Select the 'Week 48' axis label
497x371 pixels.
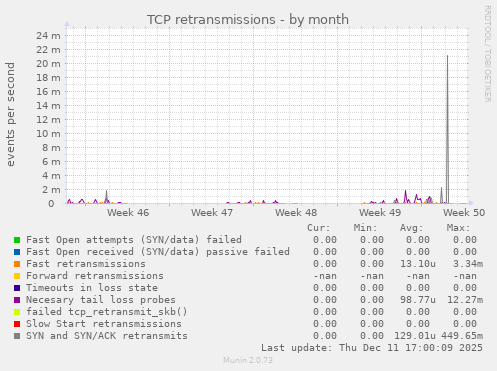pyautogui.click(x=296, y=212)
